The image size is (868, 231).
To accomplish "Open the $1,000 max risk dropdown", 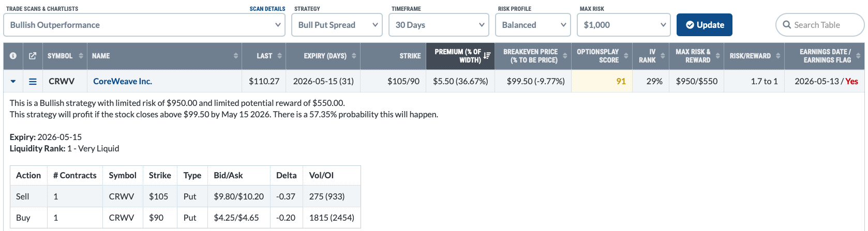I will click(623, 25).
